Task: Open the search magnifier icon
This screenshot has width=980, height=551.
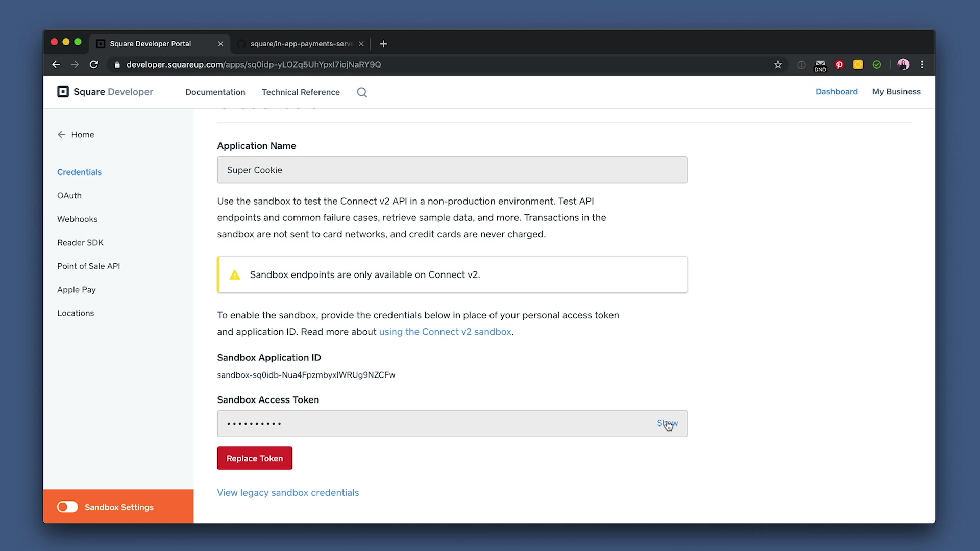Action: tap(362, 92)
